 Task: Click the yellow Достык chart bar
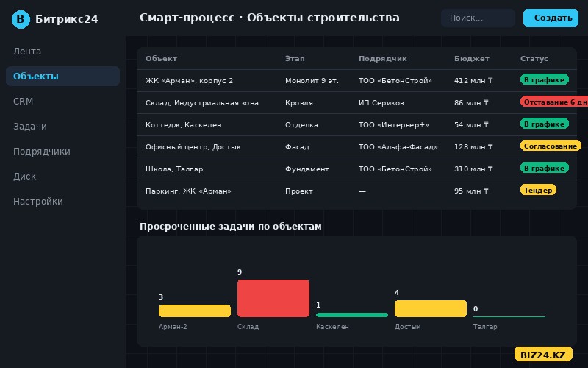tap(431, 308)
